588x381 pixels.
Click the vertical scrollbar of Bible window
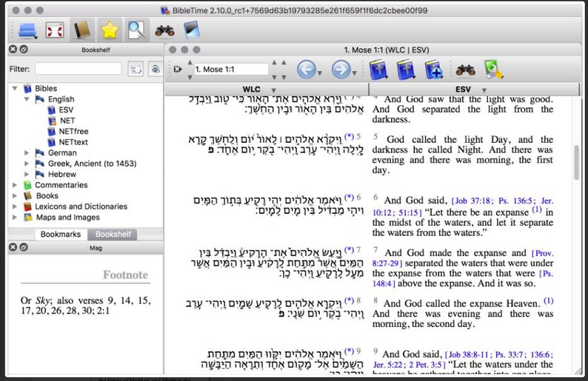(x=577, y=162)
